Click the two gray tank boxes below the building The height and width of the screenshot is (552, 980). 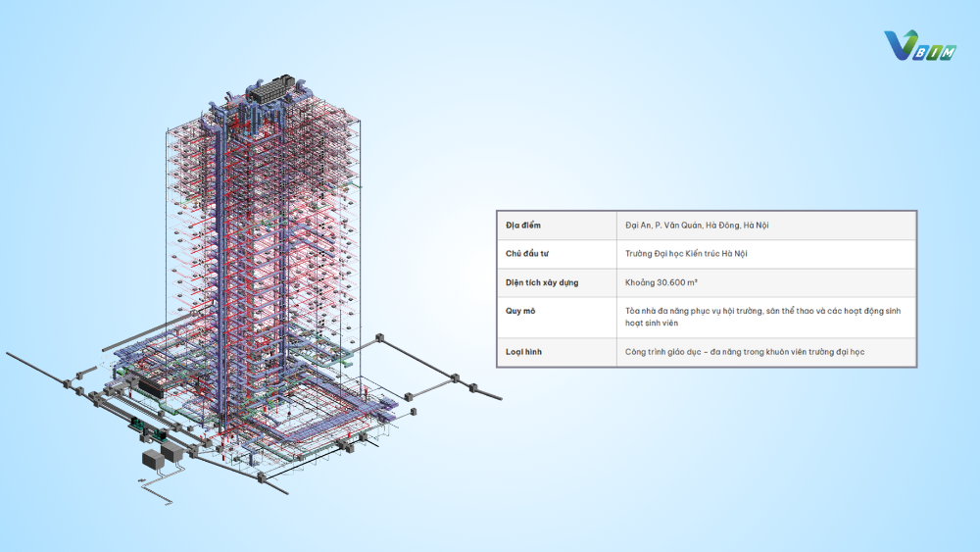[x=164, y=456]
